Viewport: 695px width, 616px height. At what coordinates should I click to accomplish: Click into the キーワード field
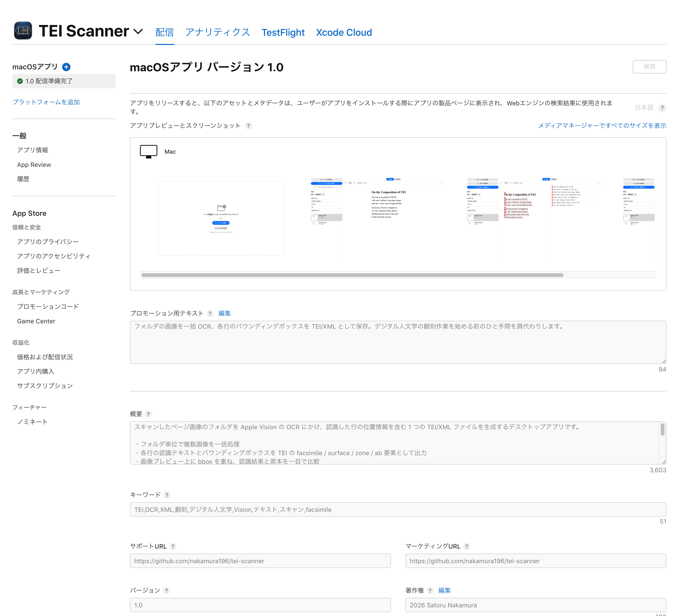tap(398, 509)
